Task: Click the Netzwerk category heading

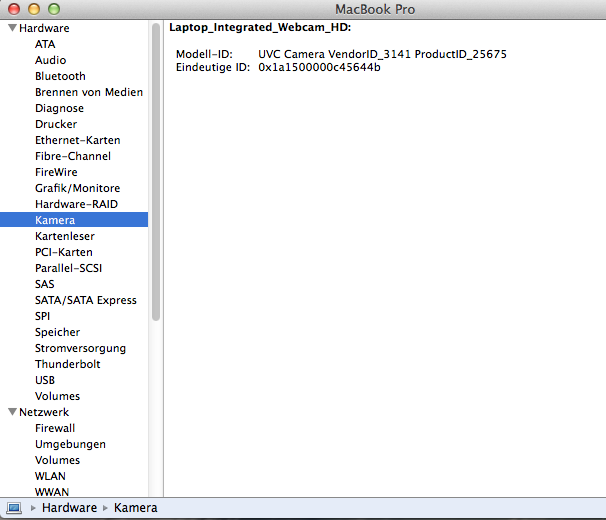Action: pos(44,412)
